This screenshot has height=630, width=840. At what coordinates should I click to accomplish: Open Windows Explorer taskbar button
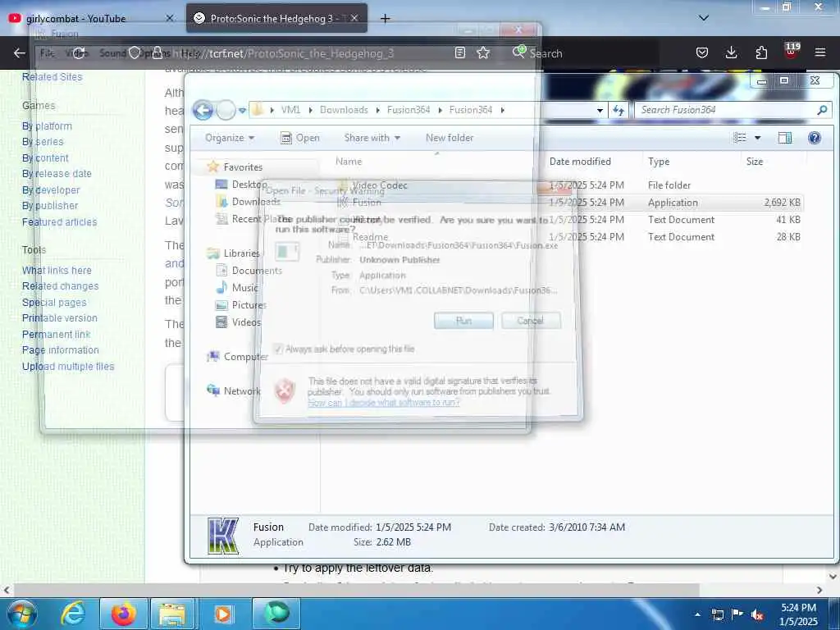(x=172, y=614)
